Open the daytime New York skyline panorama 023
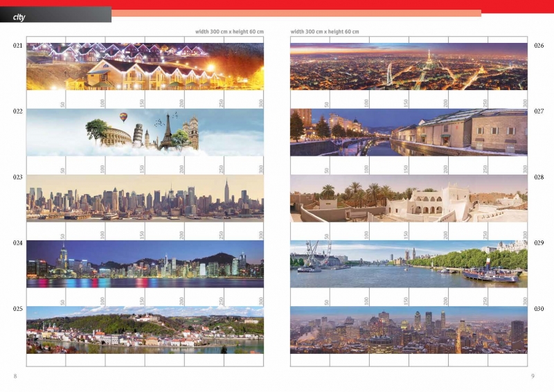554x392 pixels. (145, 198)
